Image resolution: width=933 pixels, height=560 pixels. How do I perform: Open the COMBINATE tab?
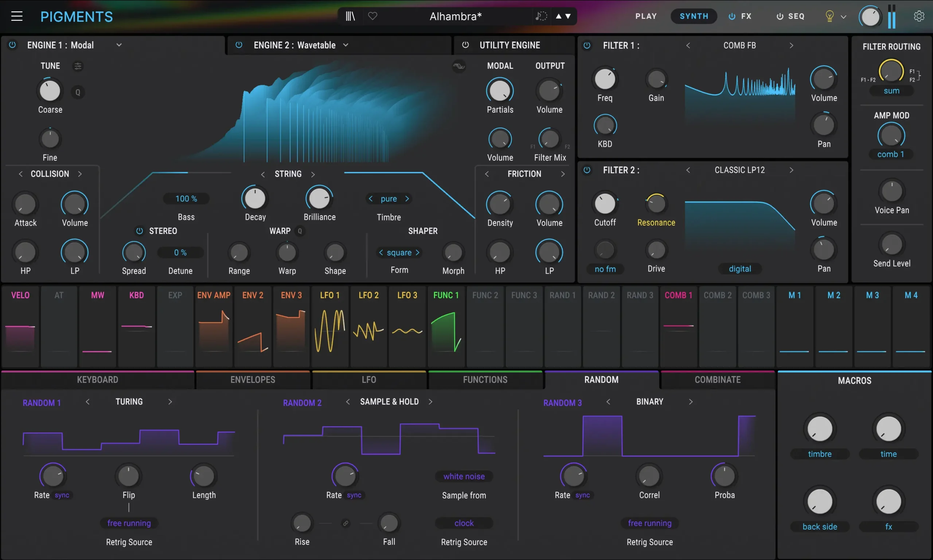coord(718,380)
